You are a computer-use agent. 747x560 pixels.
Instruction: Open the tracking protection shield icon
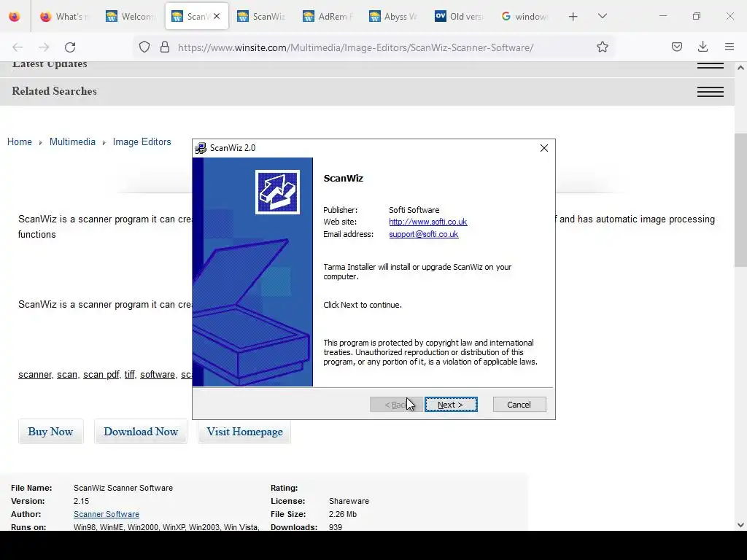144,47
